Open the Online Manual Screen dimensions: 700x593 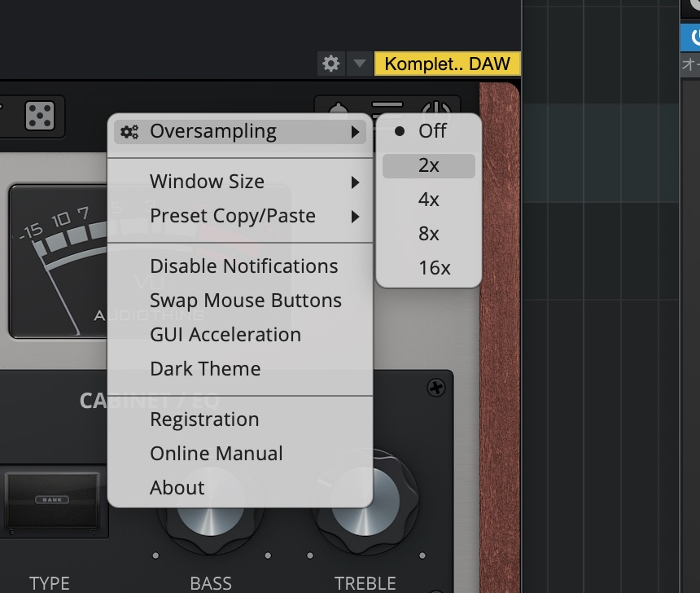coord(217,454)
